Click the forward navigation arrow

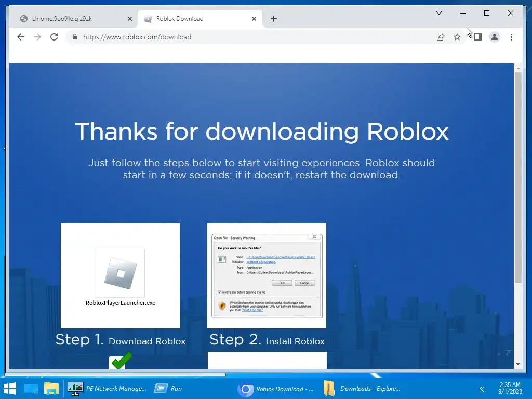(37, 37)
